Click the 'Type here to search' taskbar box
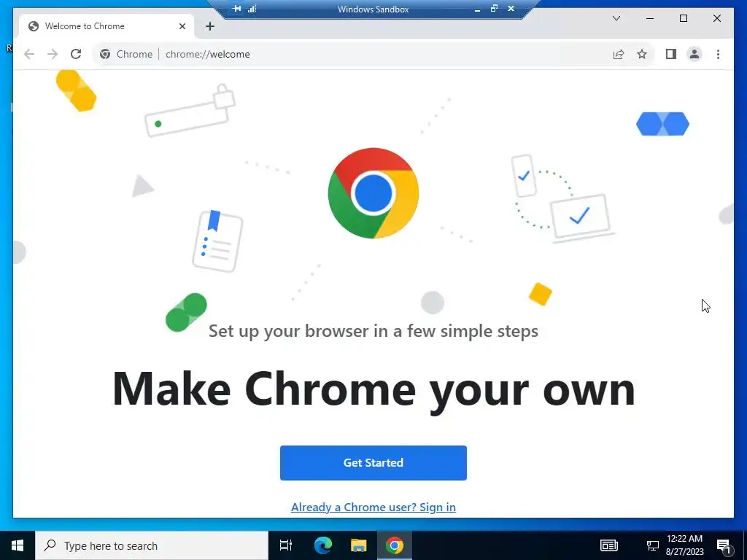Image resolution: width=747 pixels, height=560 pixels. (x=152, y=545)
